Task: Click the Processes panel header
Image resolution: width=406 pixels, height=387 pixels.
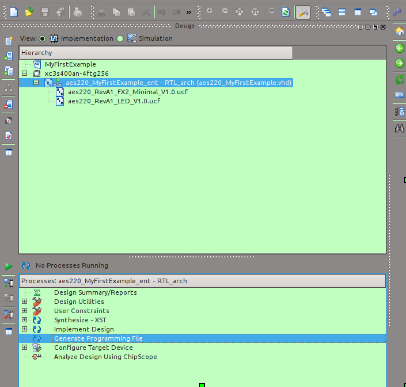Action: click(202, 281)
